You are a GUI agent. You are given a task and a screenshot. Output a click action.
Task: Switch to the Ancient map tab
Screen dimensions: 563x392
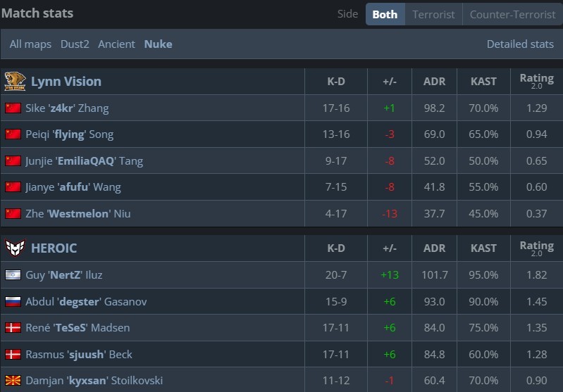coord(116,44)
